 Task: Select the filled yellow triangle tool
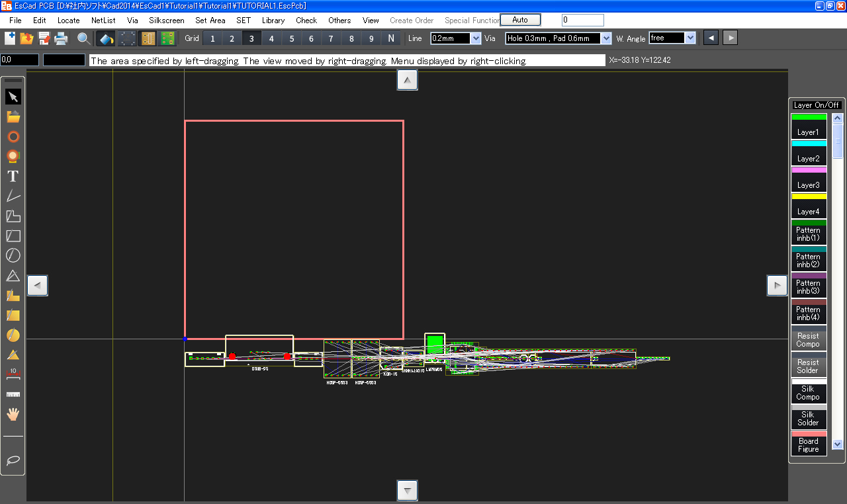click(x=13, y=355)
